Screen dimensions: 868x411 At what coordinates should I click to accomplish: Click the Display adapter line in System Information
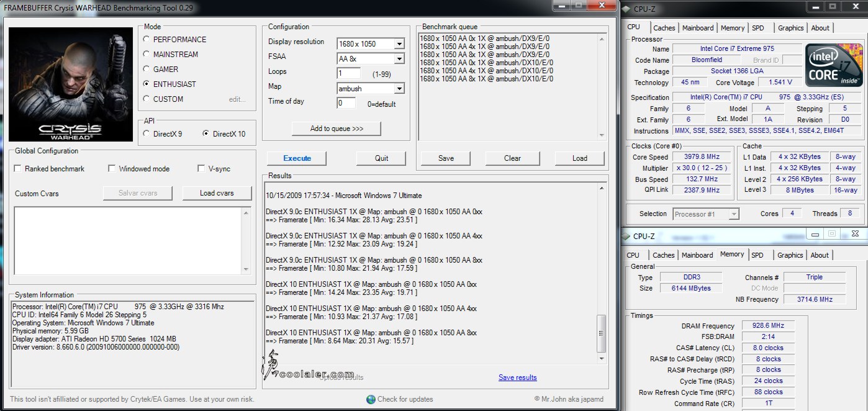pyautogui.click(x=94, y=339)
